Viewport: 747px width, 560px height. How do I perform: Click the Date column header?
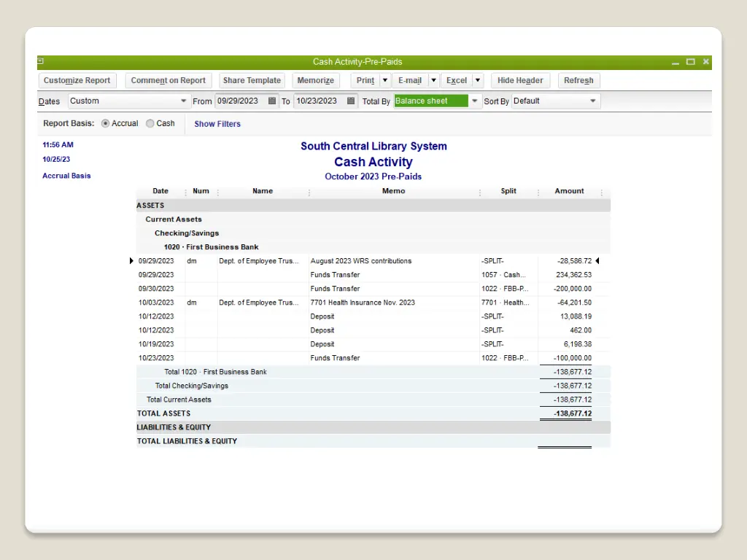160,191
